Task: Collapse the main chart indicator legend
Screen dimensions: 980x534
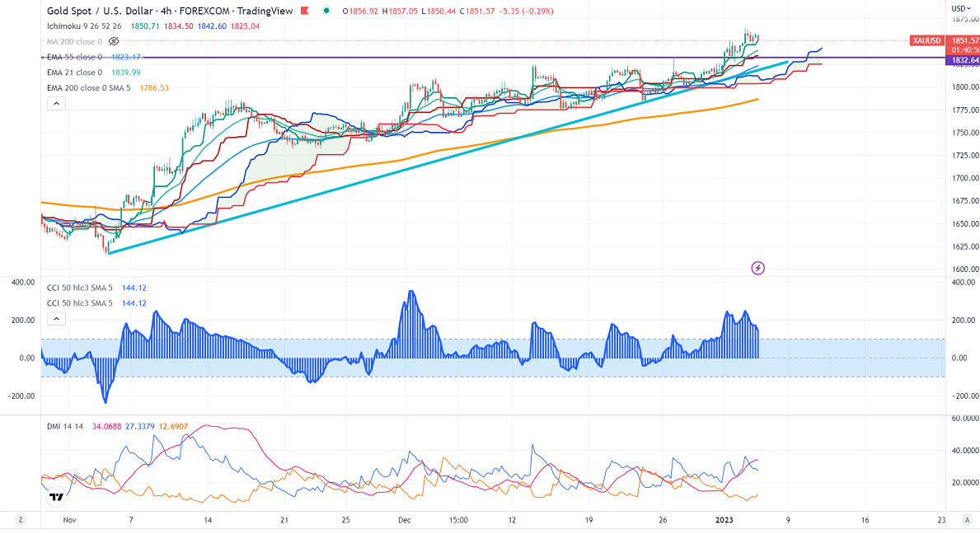Action: click(x=56, y=104)
